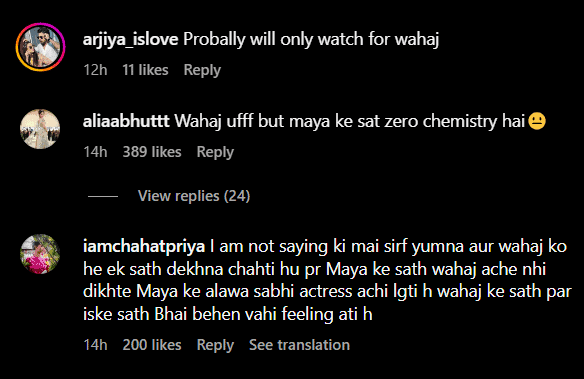Viewport: 584px width, 379px height.
Task: Open aliaabhuttt's profile picture
Action: point(40,129)
